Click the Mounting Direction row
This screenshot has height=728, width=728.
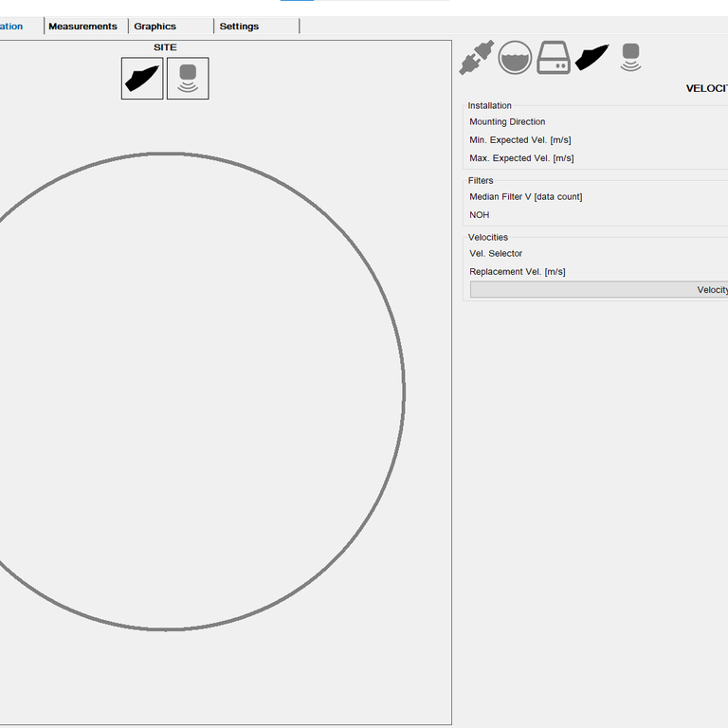(507, 122)
